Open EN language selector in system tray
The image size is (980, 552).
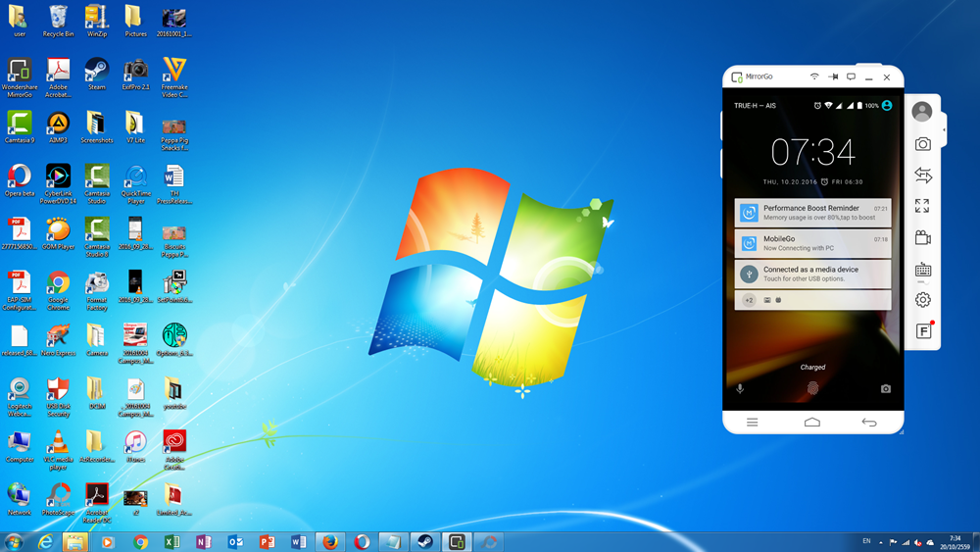tap(866, 541)
